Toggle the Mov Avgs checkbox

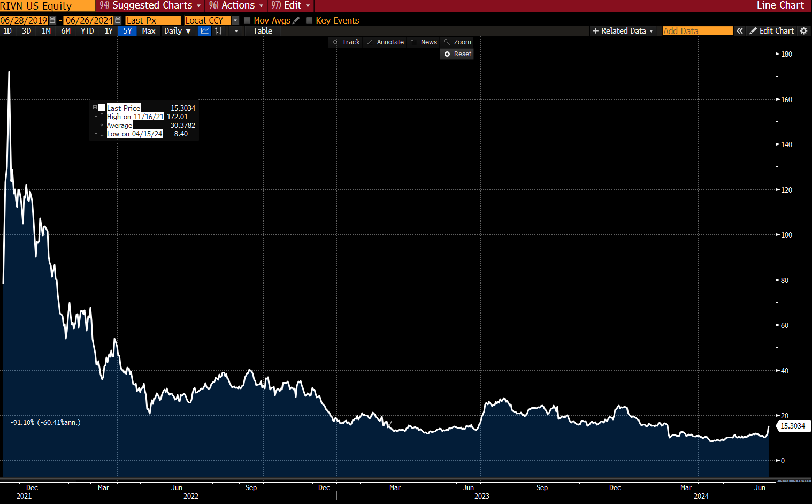pos(247,20)
